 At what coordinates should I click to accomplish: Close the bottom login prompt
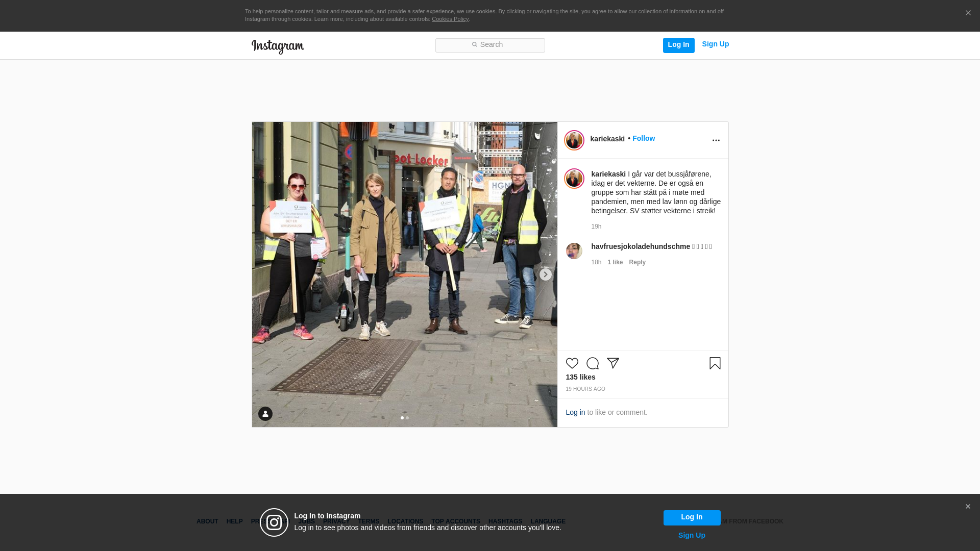pos(968,507)
